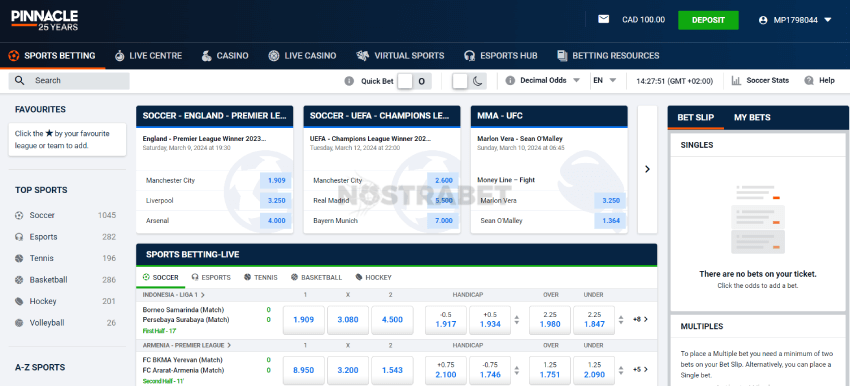
Task: Switch to My Bets tab
Action: [x=752, y=117]
